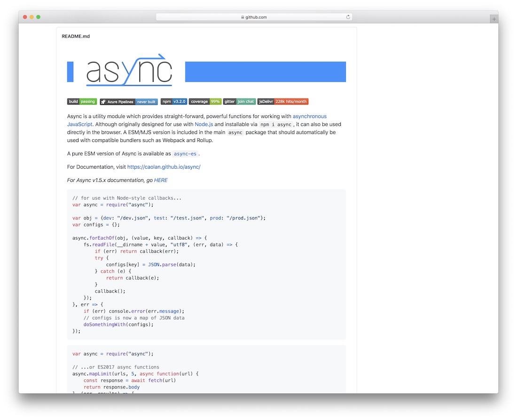
Task: Open the Node.js link
Action: click(204, 124)
